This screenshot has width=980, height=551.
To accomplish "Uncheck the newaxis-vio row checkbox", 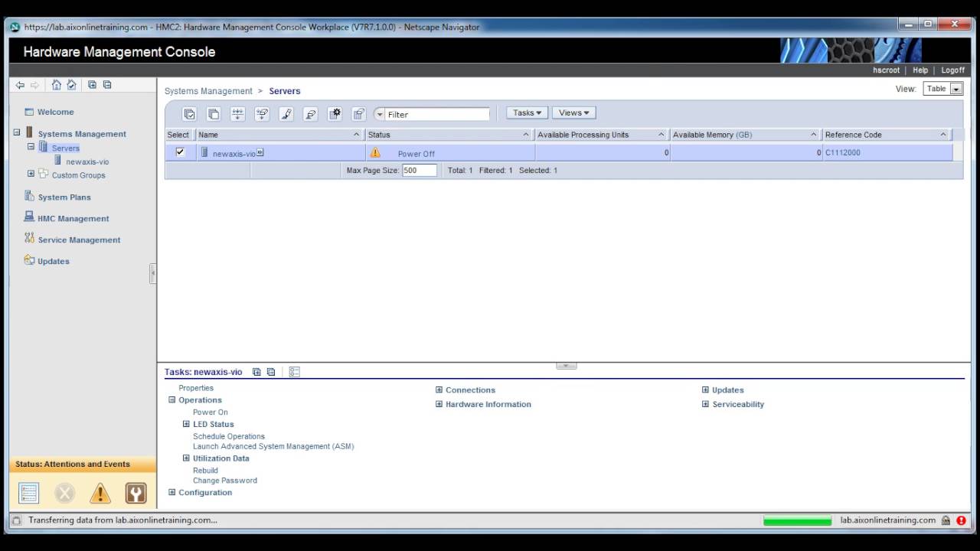I will coord(180,152).
